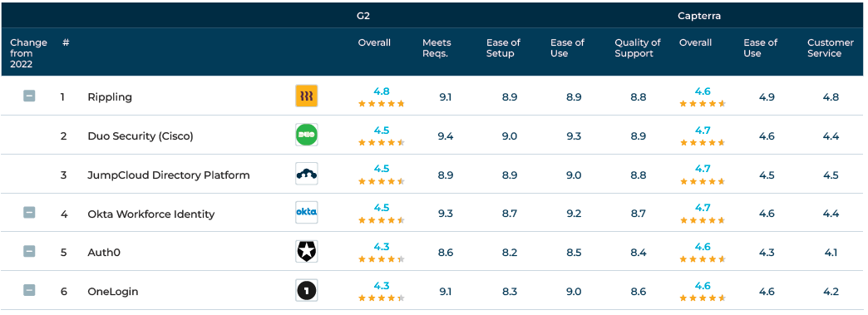This screenshot has height=315, width=868.
Task: Click Capterra star rating for Auth0
Action: point(703,258)
